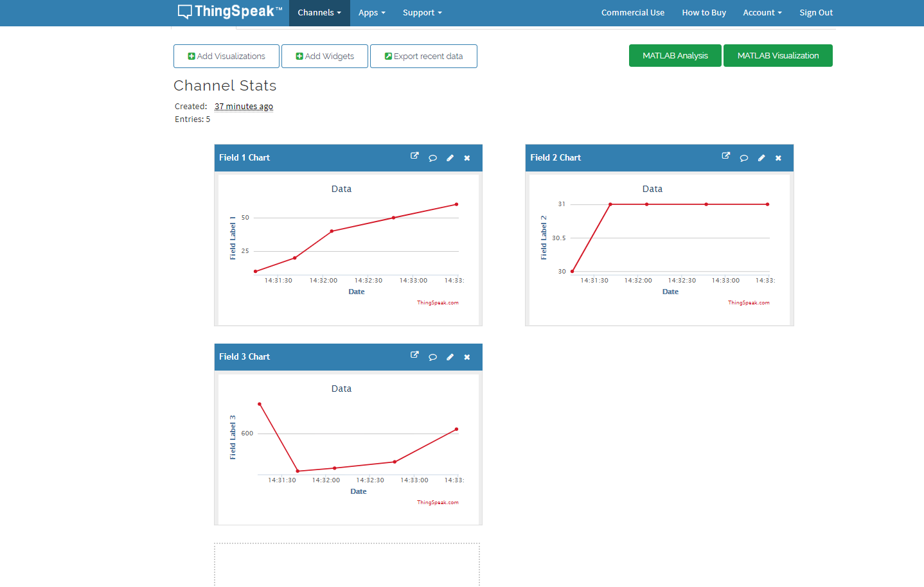
Task: Edit Field 3 Chart with pencil icon
Action: (x=450, y=357)
